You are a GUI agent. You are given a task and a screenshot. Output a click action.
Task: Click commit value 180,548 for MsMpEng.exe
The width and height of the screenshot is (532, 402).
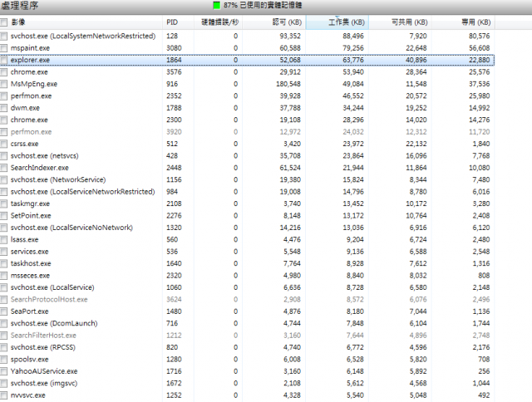[288, 84]
